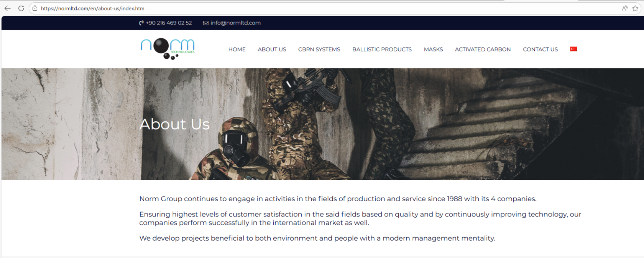Open the Norm Technologies logo
Screen dimensions: 644x258
[168, 49]
